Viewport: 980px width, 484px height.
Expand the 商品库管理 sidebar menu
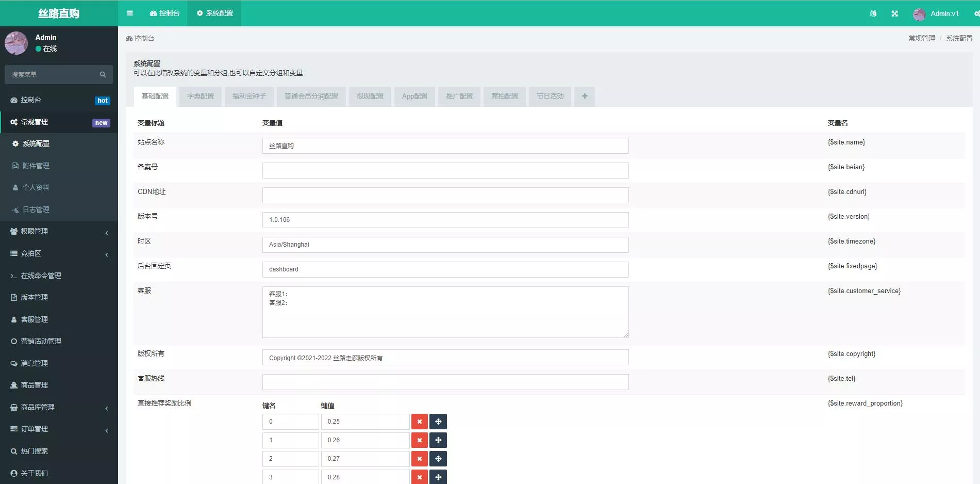(x=59, y=408)
